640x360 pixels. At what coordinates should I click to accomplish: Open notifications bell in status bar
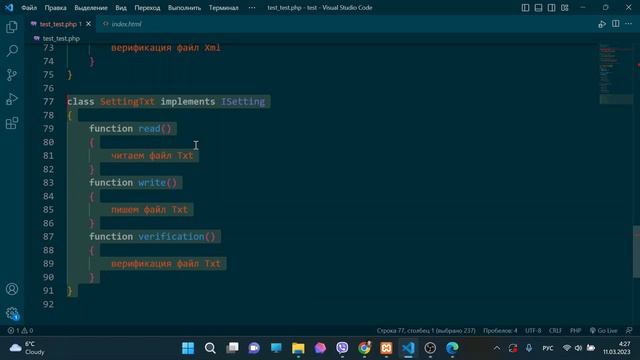[629, 331]
